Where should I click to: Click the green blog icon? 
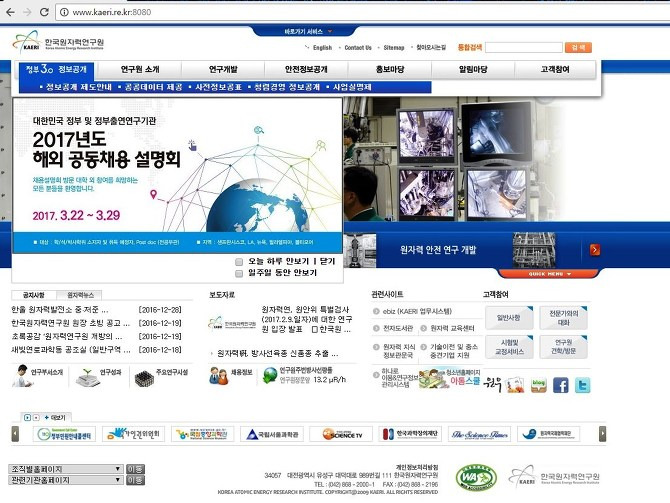[x=538, y=385]
